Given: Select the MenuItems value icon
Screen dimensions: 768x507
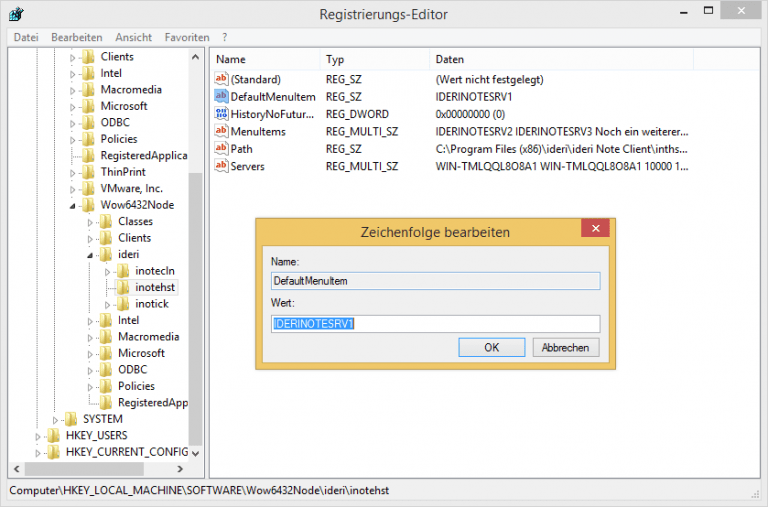Looking at the screenshot, I should (221, 131).
